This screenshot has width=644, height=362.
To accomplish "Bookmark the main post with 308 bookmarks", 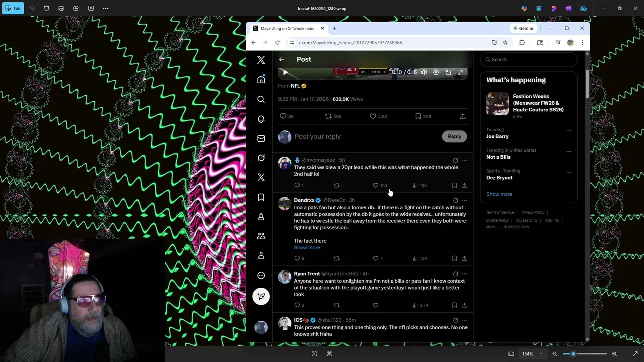I will [x=423, y=116].
